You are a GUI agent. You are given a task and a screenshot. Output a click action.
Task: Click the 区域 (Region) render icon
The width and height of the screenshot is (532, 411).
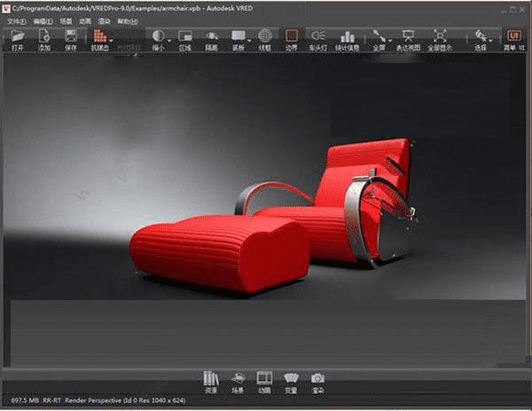(185, 37)
